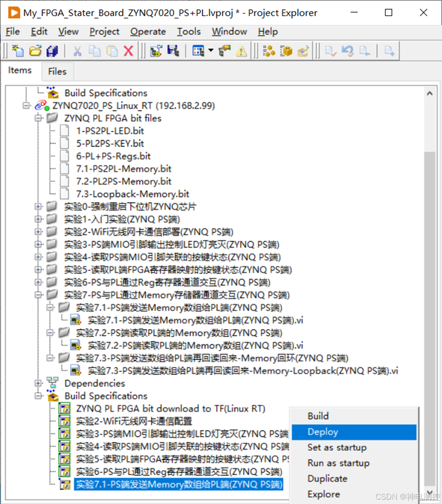
Task: Select the 5-PL2PS-KEY.bit file
Action: pos(110,143)
